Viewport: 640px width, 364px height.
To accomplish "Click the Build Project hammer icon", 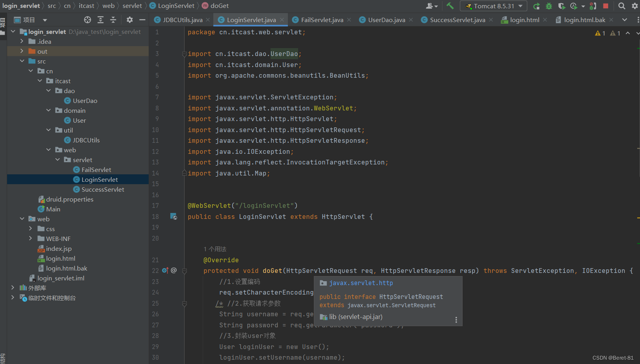I will [450, 6].
